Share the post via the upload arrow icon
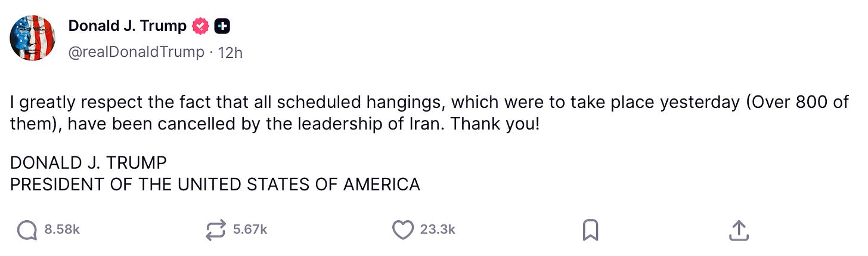The image size is (868, 256). pyautogui.click(x=739, y=230)
